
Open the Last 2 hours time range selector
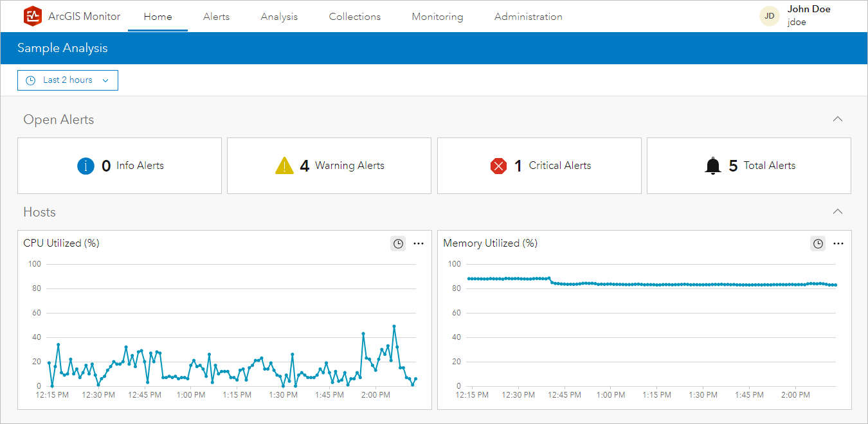click(68, 80)
